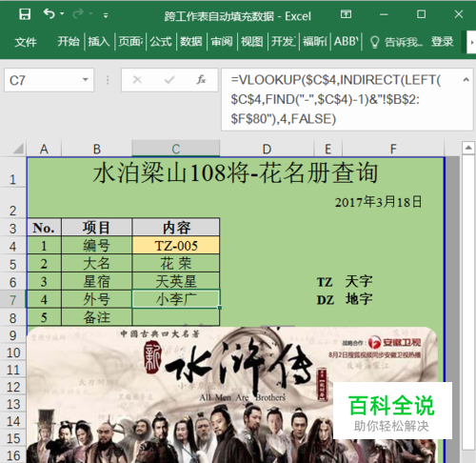Screen dimensions: 476x463
Task: Click the date cell 2017年3月18日
Action: [378, 202]
